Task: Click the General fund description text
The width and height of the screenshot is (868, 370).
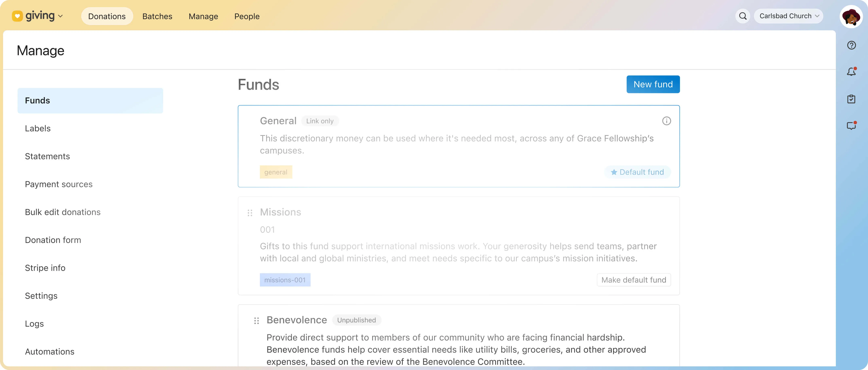Action: (x=457, y=144)
